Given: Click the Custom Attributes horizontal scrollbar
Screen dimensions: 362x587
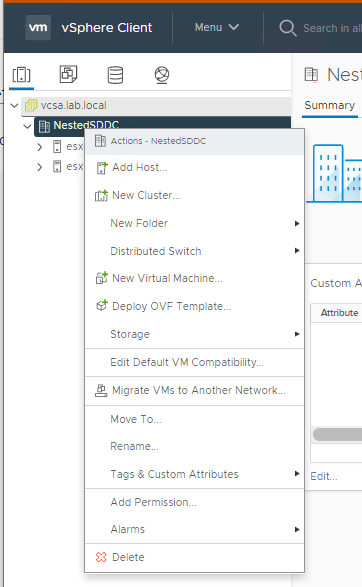Looking at the screenshot, I should [337, 435].
